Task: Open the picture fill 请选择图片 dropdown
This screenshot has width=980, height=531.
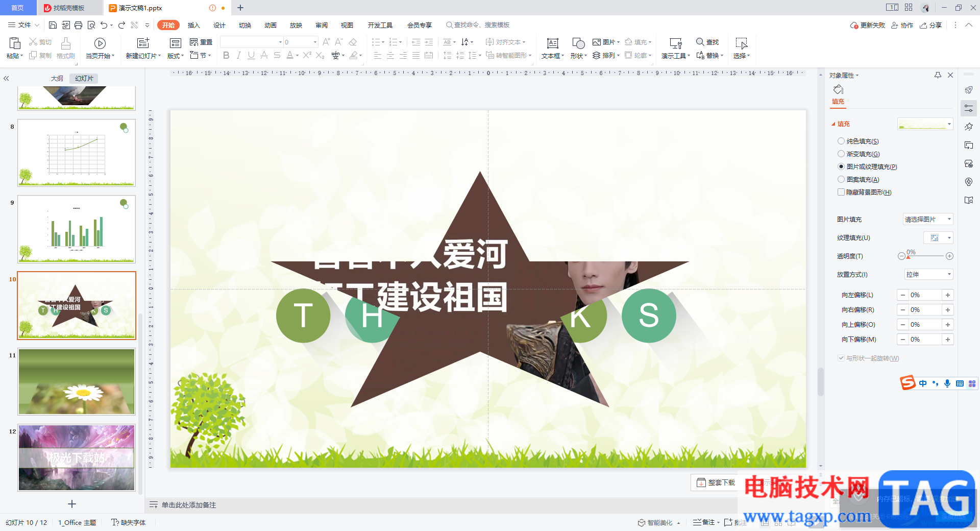Action: (928, 219)
